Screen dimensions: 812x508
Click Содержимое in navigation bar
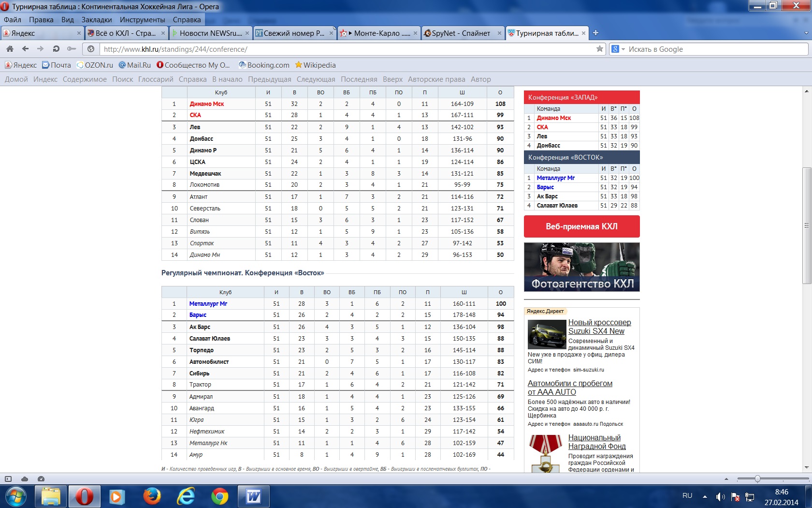click(85, 79)
